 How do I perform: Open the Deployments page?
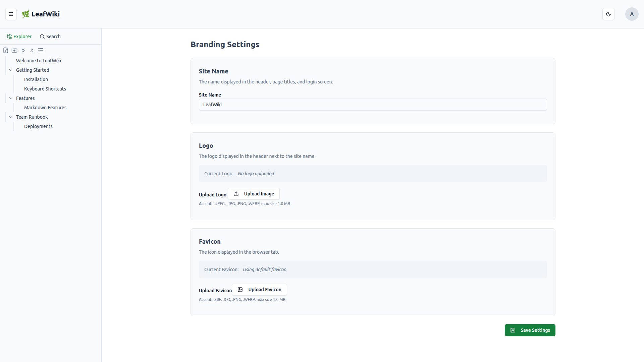tap(38, 126)
